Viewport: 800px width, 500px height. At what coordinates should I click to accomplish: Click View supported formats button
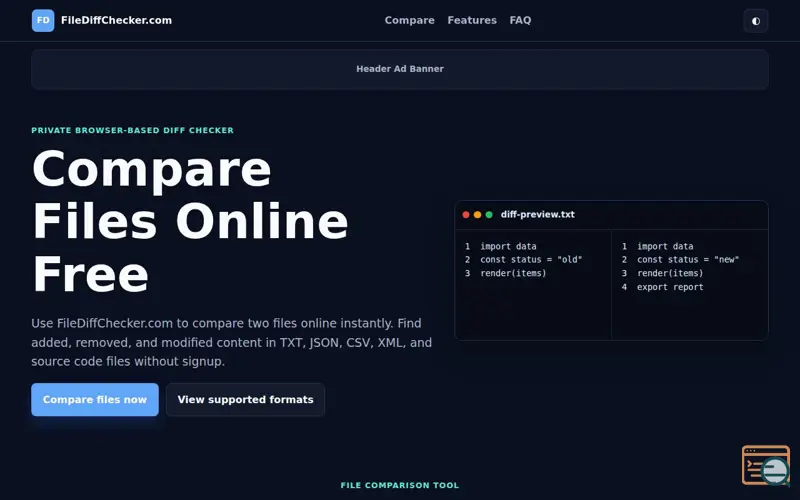pyautogui.click(x=245, y=399)
